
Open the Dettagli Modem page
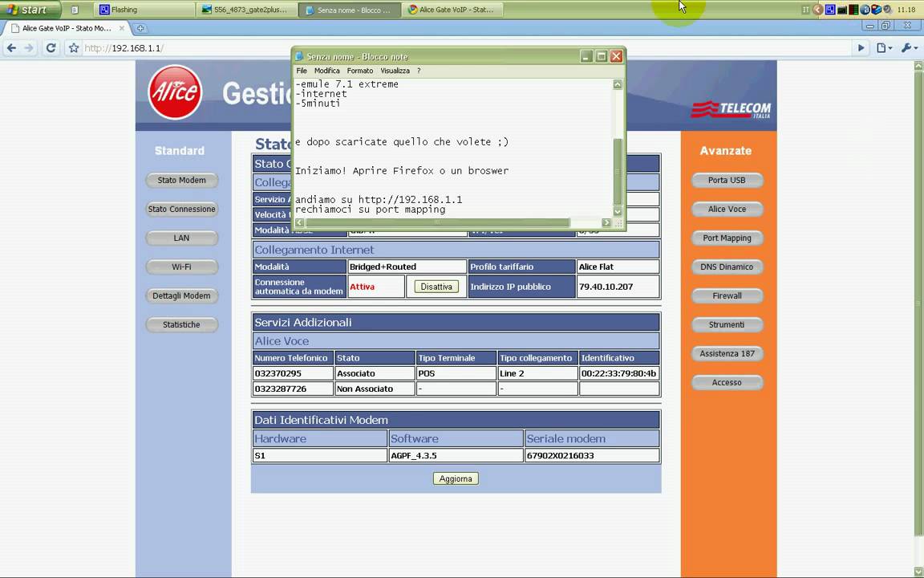pyautogui.click(x=181, y=295)
